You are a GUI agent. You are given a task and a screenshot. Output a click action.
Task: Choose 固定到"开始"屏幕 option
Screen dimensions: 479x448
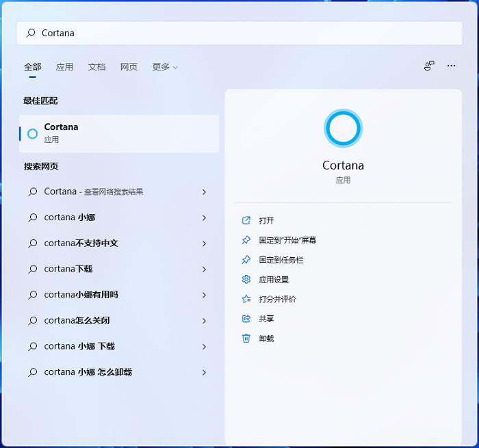pyautogui.click(x=287, y=240)
